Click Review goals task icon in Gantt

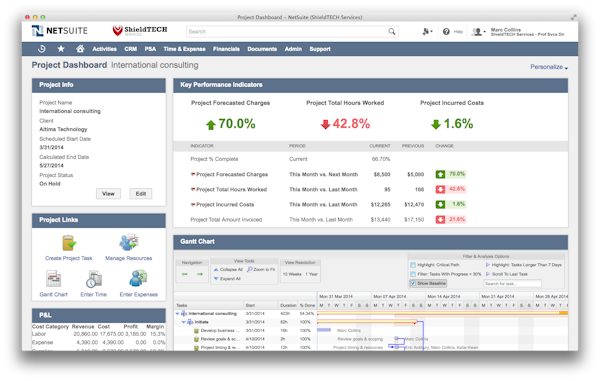pos(196,339)
